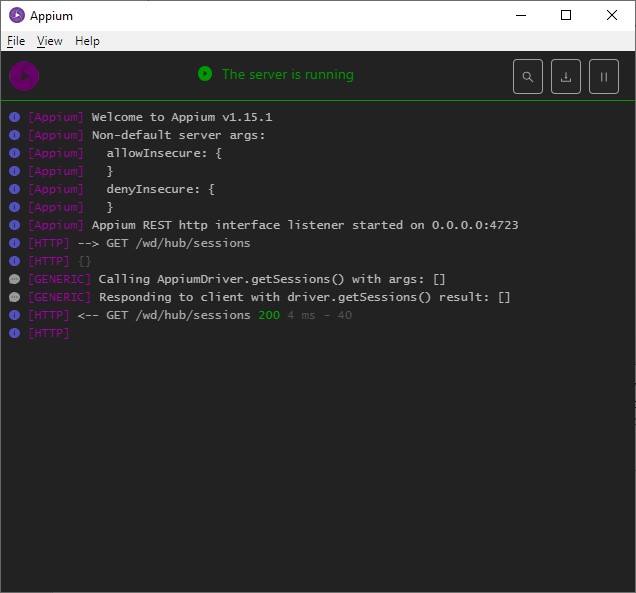Click the '<-- GET /wd/hub/sessions 200' log line

click(x=215, y=315)
